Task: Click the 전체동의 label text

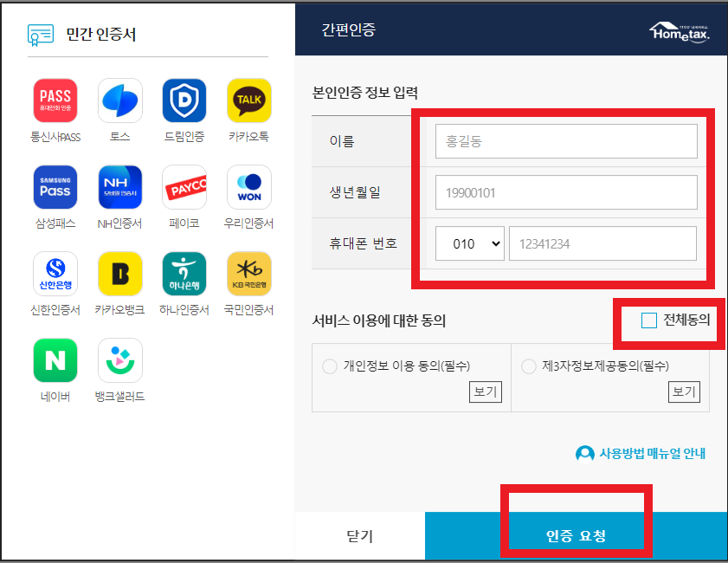Action: (x=686, y=320)
